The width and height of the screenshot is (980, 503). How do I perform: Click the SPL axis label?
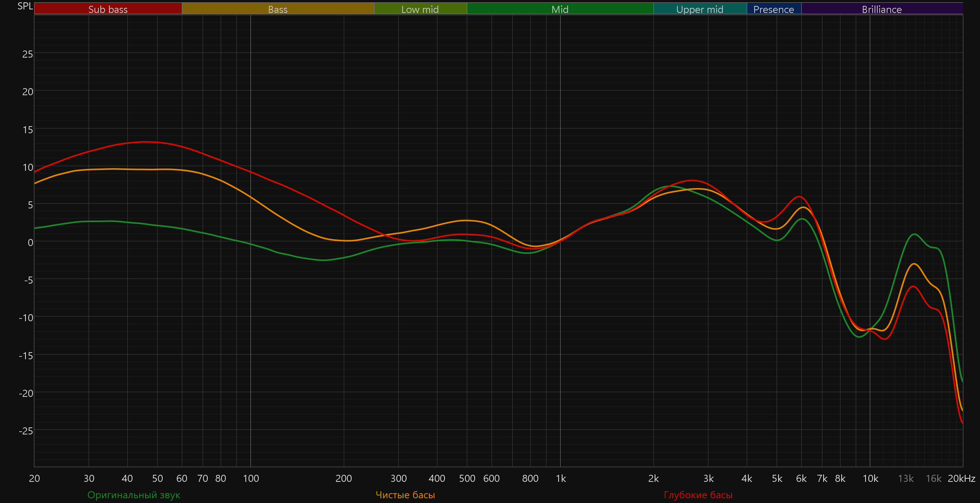[x=25, y=6]
